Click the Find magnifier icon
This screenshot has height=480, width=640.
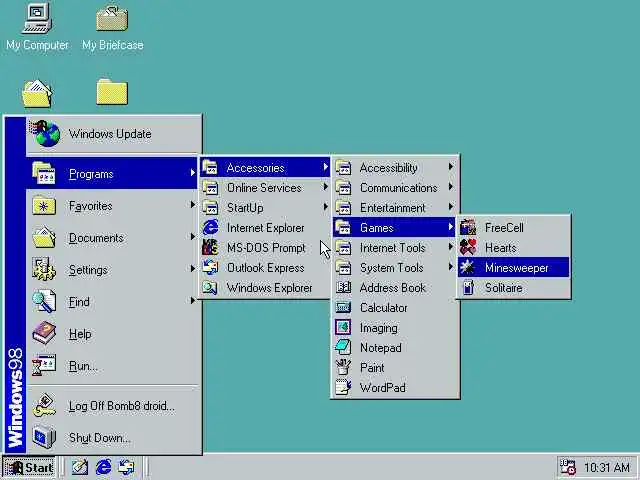tap(44, 301)
